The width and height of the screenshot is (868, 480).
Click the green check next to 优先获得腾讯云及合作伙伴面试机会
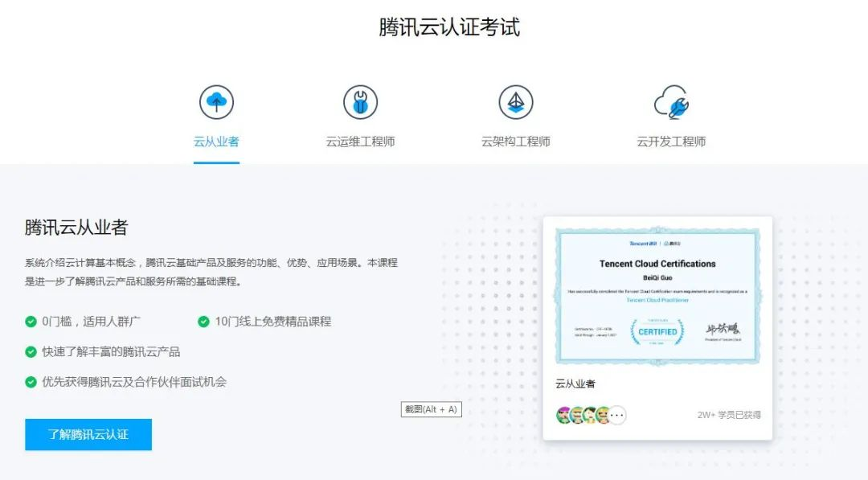(31, 382)
